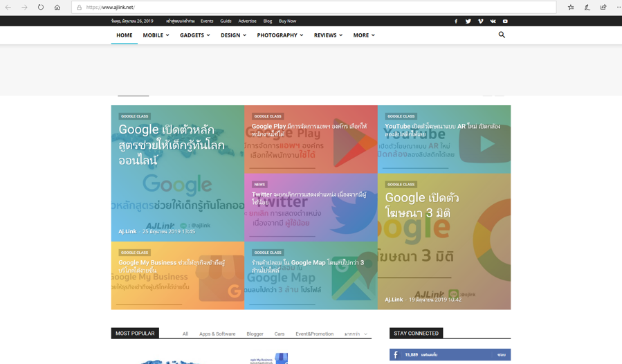Expand the MORE navigation menu

(363, 35)
